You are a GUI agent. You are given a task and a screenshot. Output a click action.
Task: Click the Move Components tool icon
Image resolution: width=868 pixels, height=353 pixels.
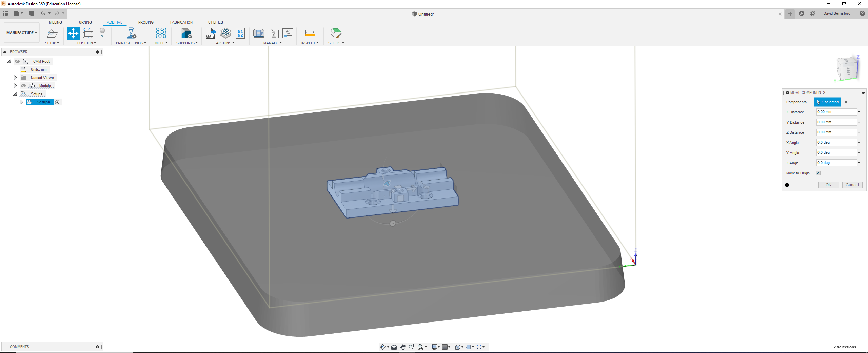[73, 33]
